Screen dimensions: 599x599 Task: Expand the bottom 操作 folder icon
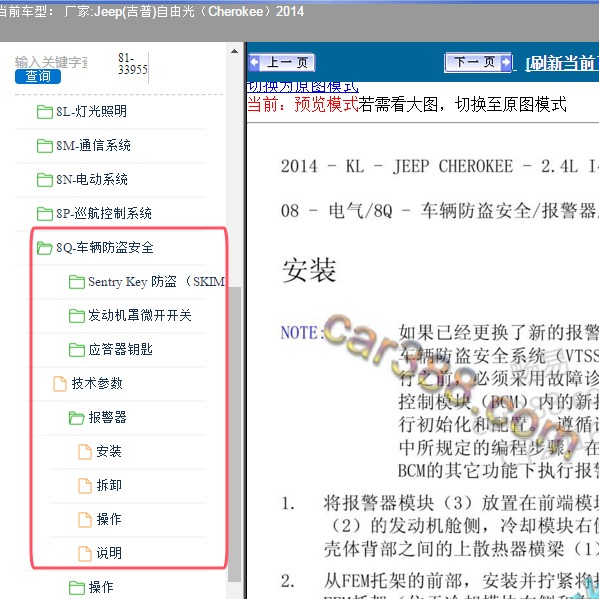pos(77,588)
